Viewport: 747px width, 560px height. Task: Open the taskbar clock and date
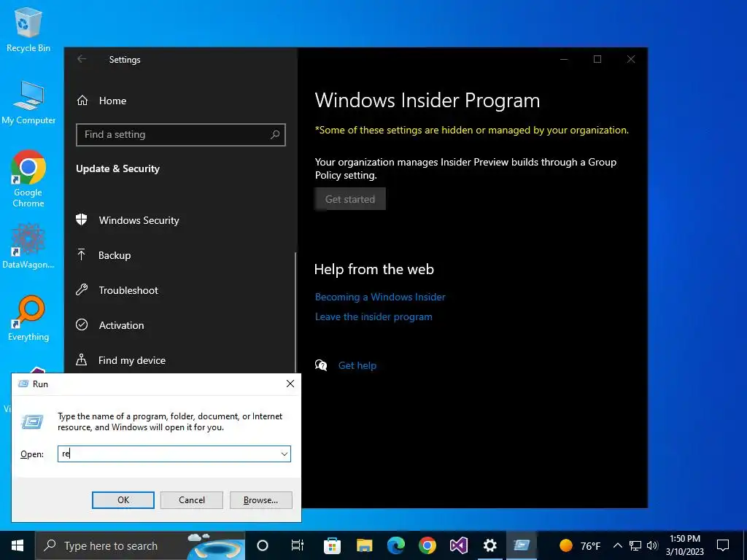tap(684, 545)
